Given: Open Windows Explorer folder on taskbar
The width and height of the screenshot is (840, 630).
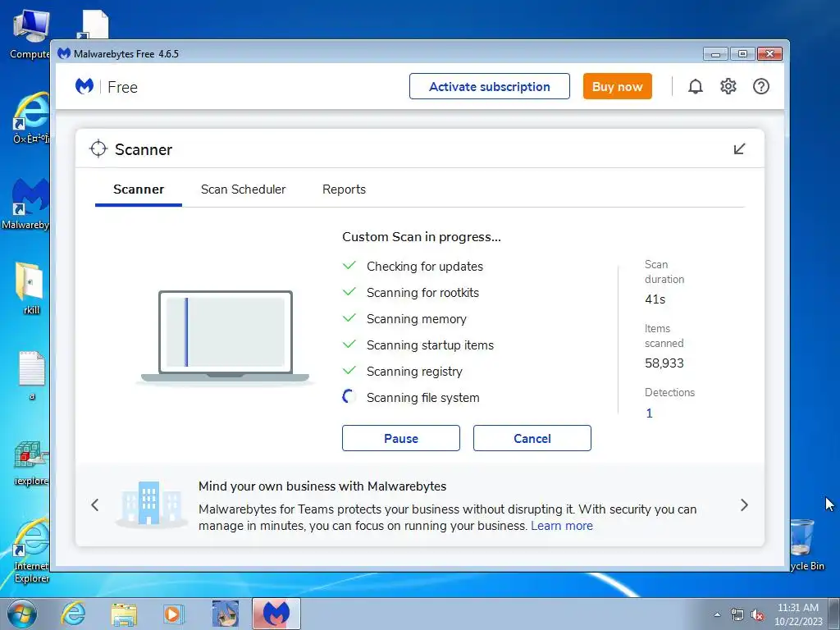Looking at the screenshot, I should (123, 614).
